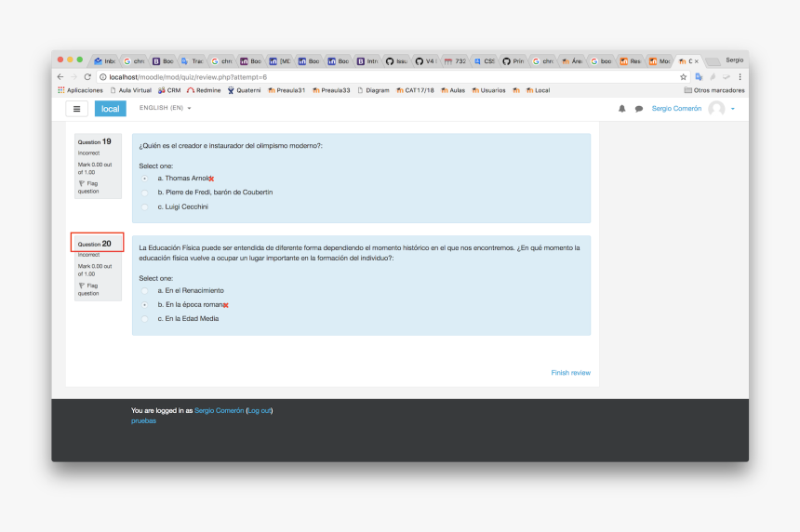800x532 pixels.
Task: Select radio option a. Thomas Arnold
Action: coord(145,179)
